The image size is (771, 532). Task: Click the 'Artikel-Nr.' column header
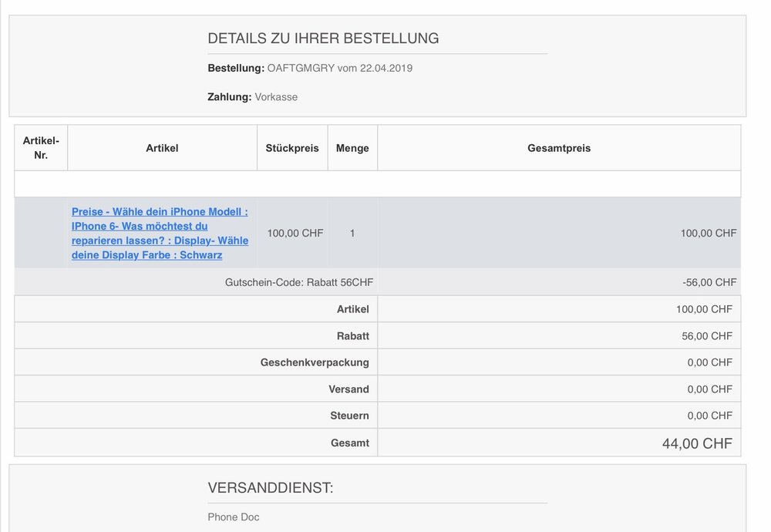(41, 147)
